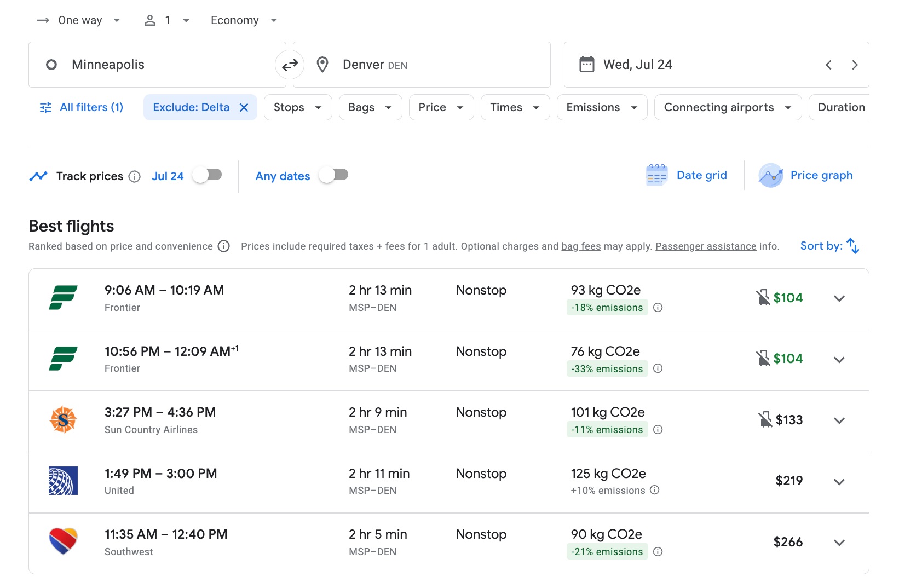899x588 pixels.
Task: Open the Emissions filter dropdown
Action: [x=601, y=107]
